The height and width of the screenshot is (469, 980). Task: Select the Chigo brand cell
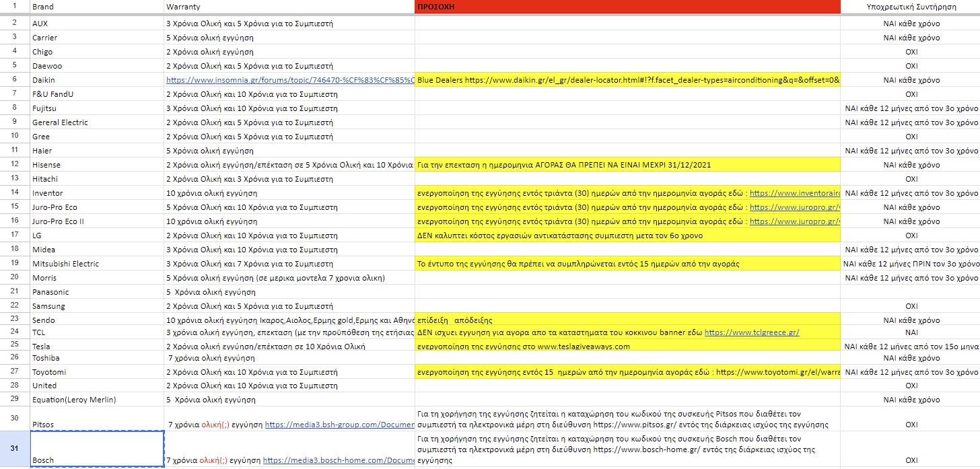click(x=97, y=52)
